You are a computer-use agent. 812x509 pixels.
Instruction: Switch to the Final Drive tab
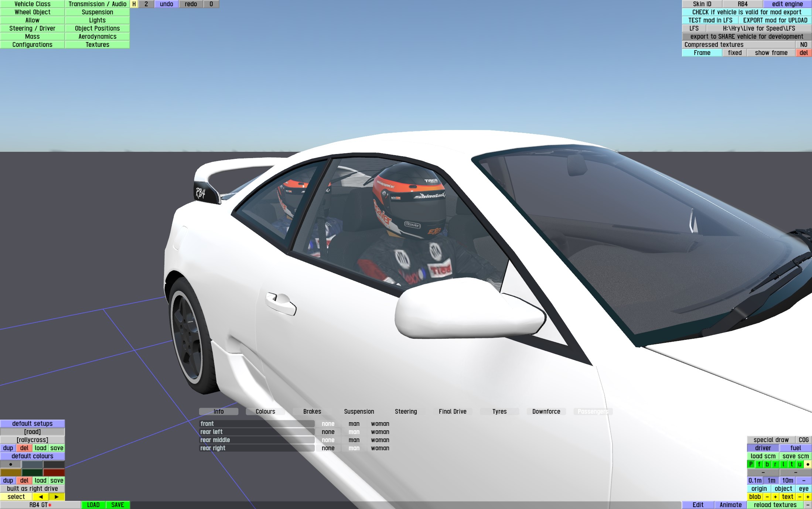point(452,411)
